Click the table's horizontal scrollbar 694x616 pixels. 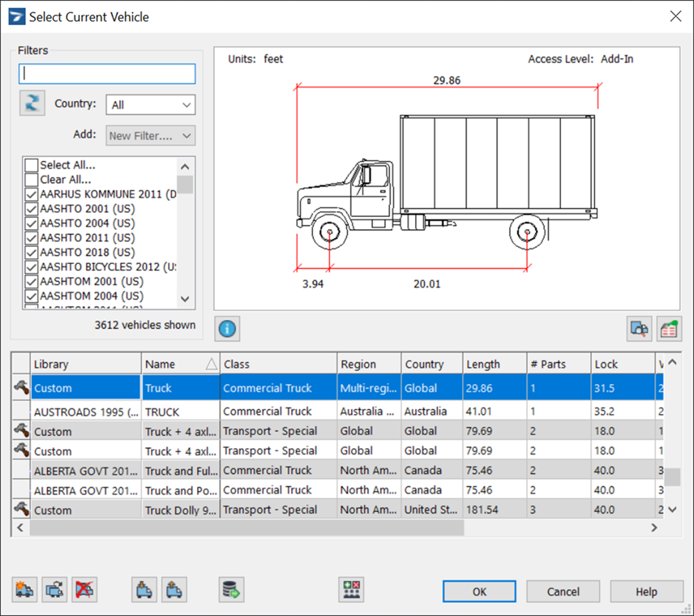246,528
